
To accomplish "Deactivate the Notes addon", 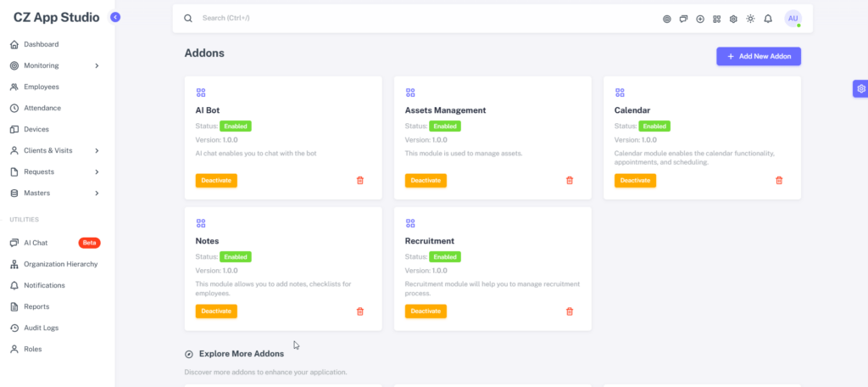I will (x=216, y=311).
